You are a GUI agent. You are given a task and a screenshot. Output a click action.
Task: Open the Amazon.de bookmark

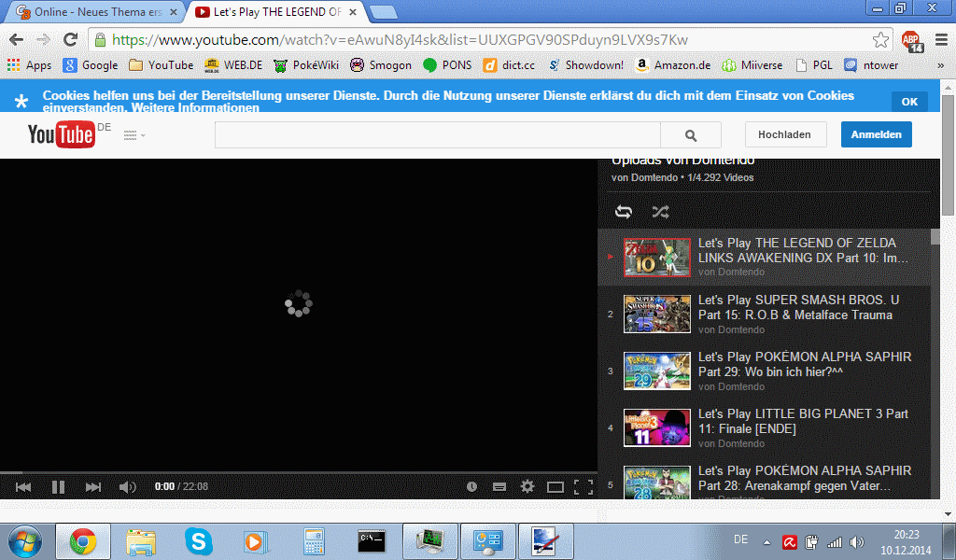coord(672,65)
